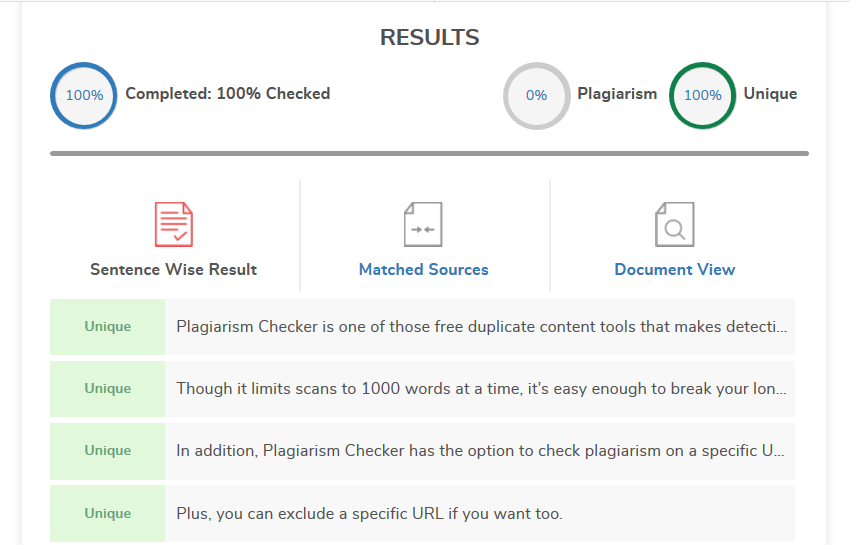The width and height of the screenshot is (850, 545).
Task: Click the green 100% unique circle
Action: (703, 95)
